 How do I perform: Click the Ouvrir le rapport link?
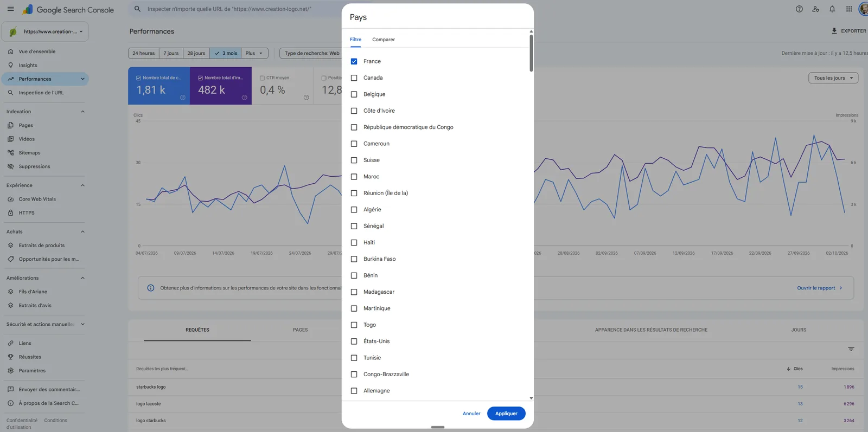pyautogui.click(x=819, y=288)
